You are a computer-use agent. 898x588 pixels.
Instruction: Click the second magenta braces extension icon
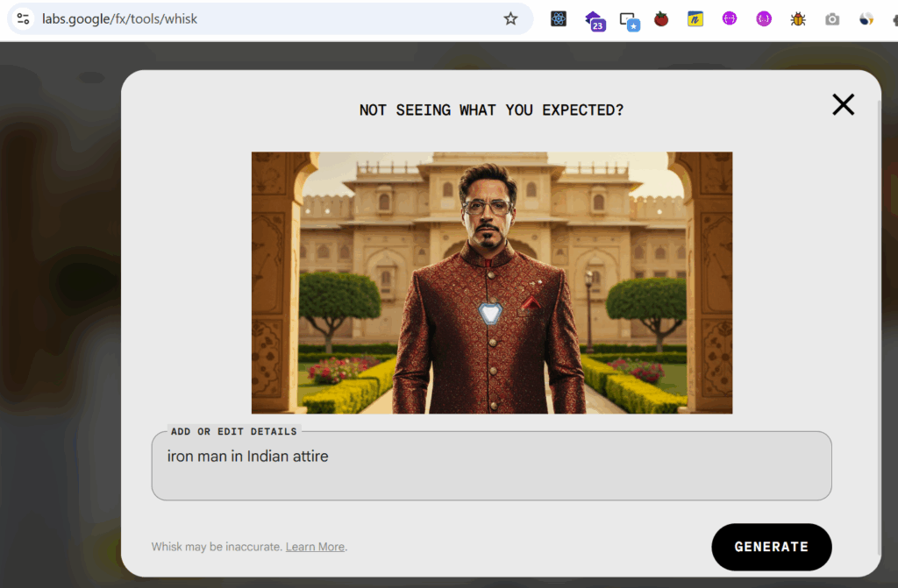[x=764, y=18]
